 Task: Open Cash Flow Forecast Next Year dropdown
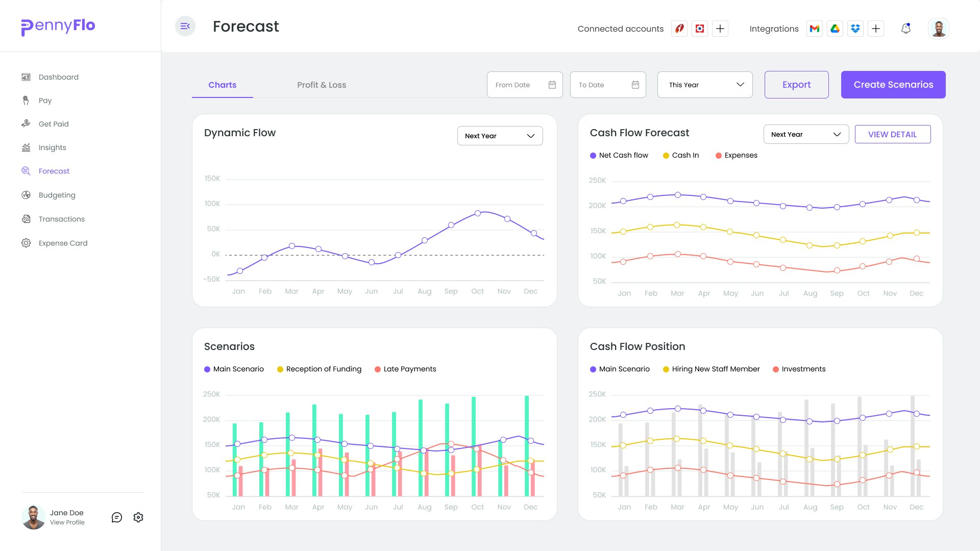(806, 134)
